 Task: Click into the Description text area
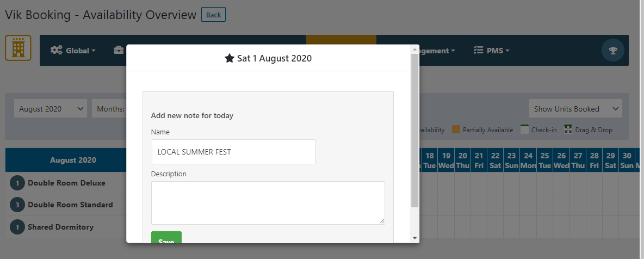(268, 202)
